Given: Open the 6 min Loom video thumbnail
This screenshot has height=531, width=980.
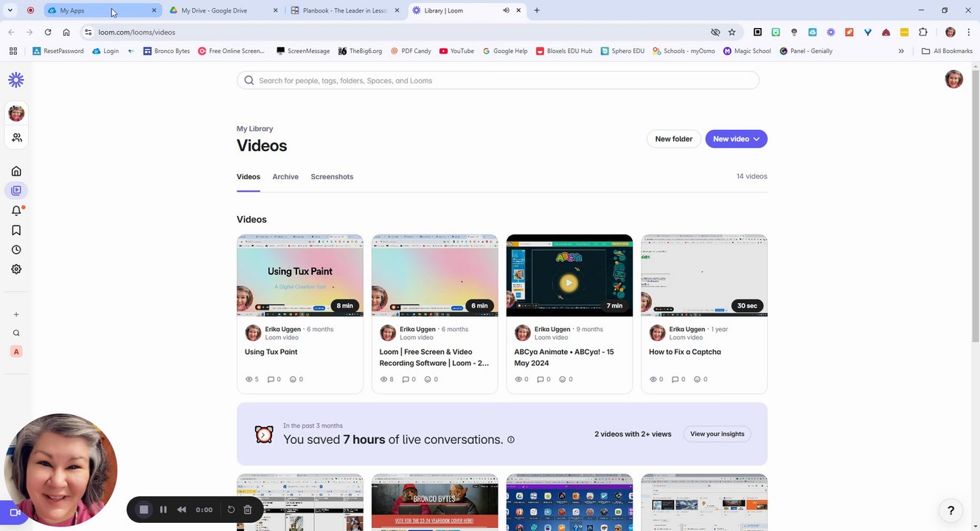Looking at the screenshot, I should pos(435,275).
